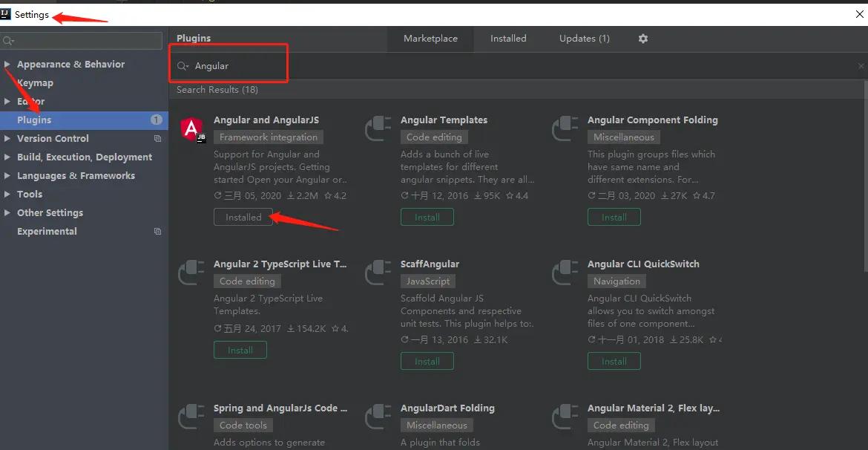
Task: Click the Navigation tag under Angular CLI QuickSwitch
Action: 617,281
